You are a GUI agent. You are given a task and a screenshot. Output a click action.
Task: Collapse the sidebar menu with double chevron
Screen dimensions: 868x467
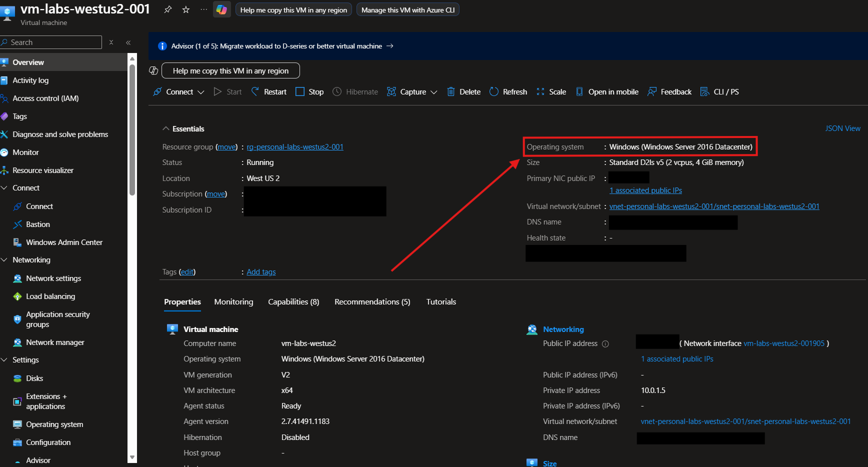coord(128,42)
